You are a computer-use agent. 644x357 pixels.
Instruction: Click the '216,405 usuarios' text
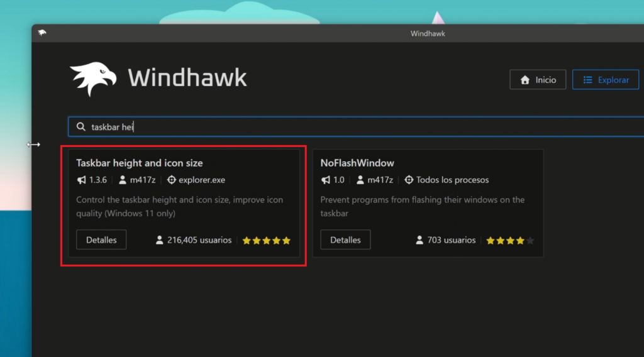pyautogui.click(x=199, y=240)
